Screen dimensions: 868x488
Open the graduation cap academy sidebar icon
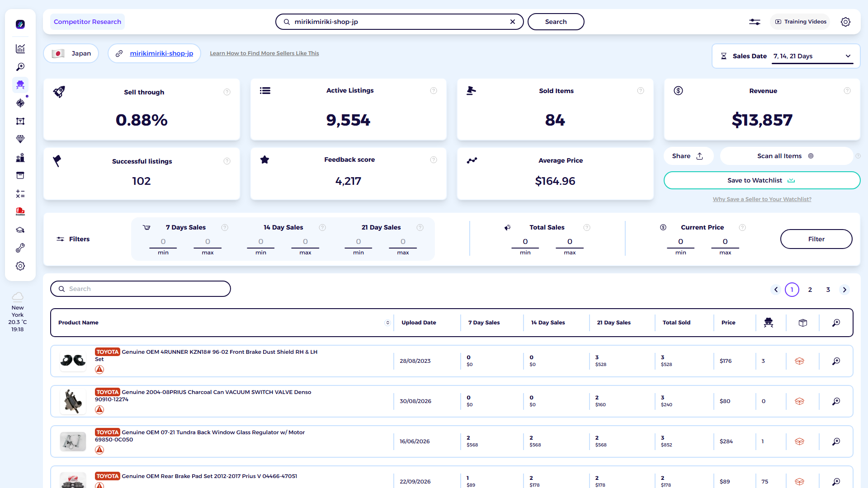(x=20, y=230)
